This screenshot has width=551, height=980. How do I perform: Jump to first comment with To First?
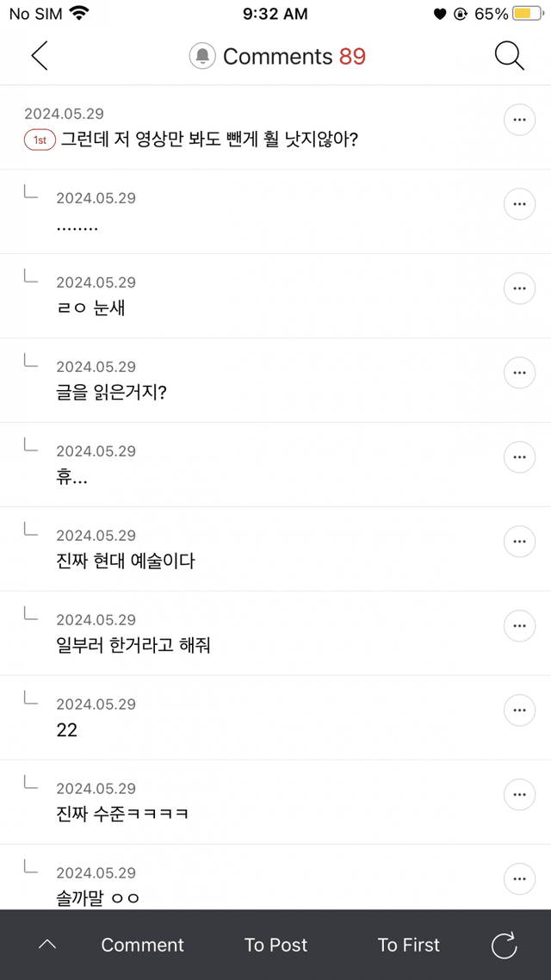click(408, 945)
